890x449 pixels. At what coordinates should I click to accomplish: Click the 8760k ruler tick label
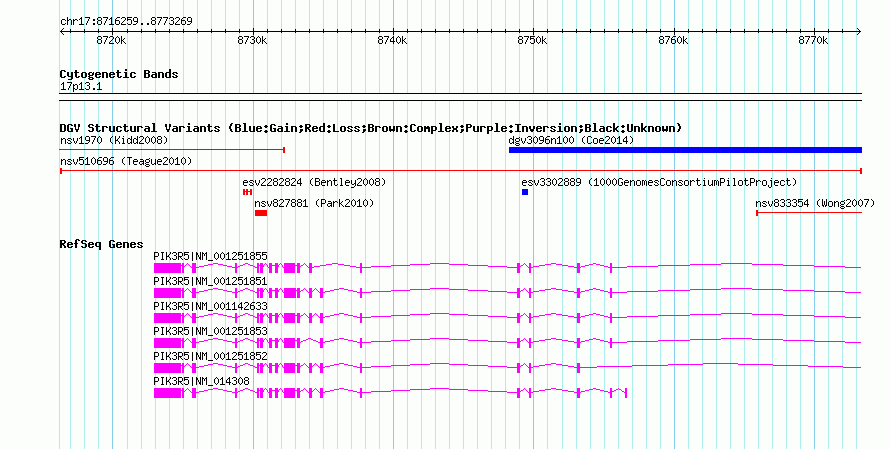pyautogui.click(x=673, y=41)
